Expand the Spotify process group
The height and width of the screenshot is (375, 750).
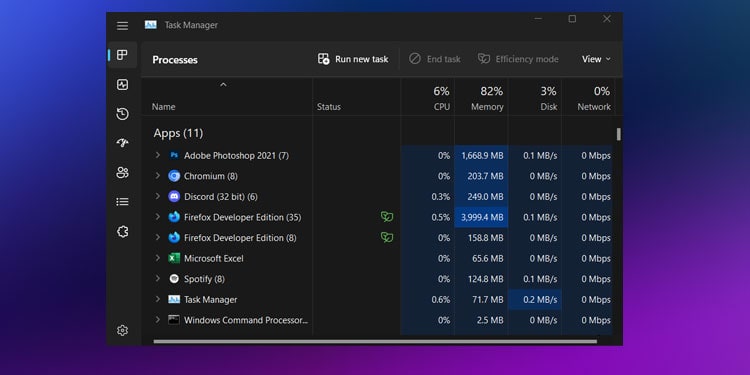click(x=158, y=279)
